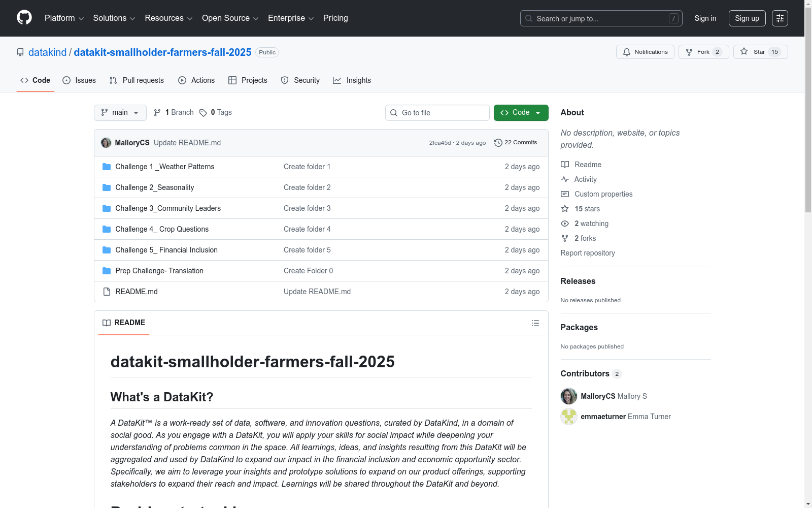Click the search magnifier icon in header
The width and height of the screenshot is (812, 508).
tap(529, 18)
